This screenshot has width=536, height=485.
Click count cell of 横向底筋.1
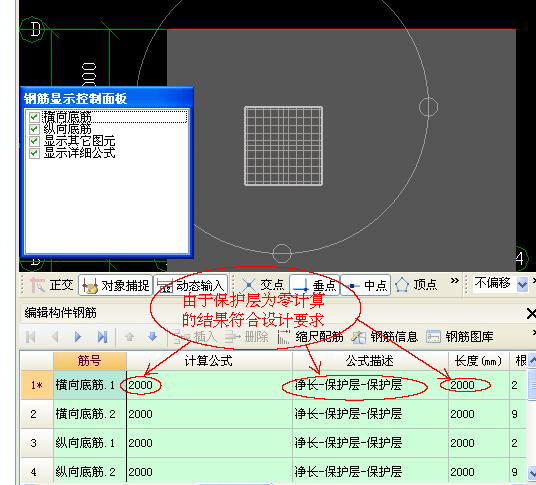coord(518,385)
